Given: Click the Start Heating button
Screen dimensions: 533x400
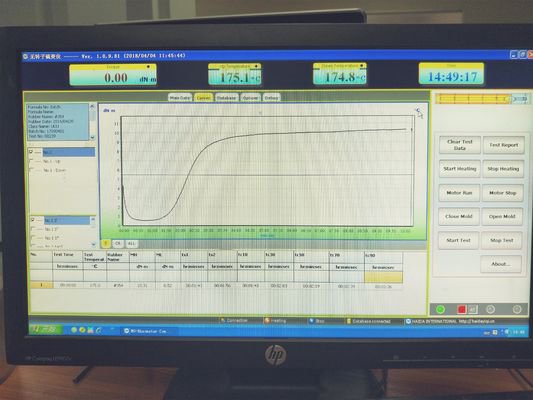Looking at the screenshot, I should (460, 169).
